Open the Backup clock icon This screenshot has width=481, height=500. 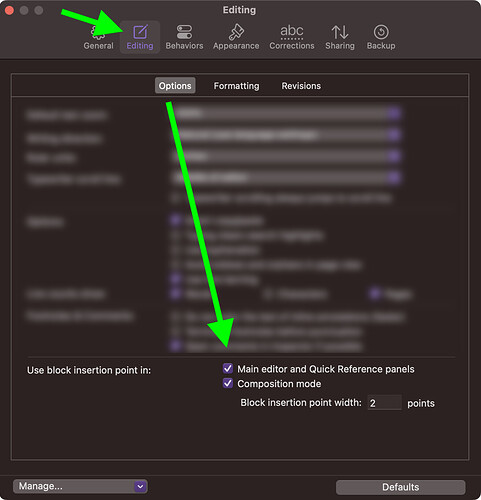(x=381, y=32)
